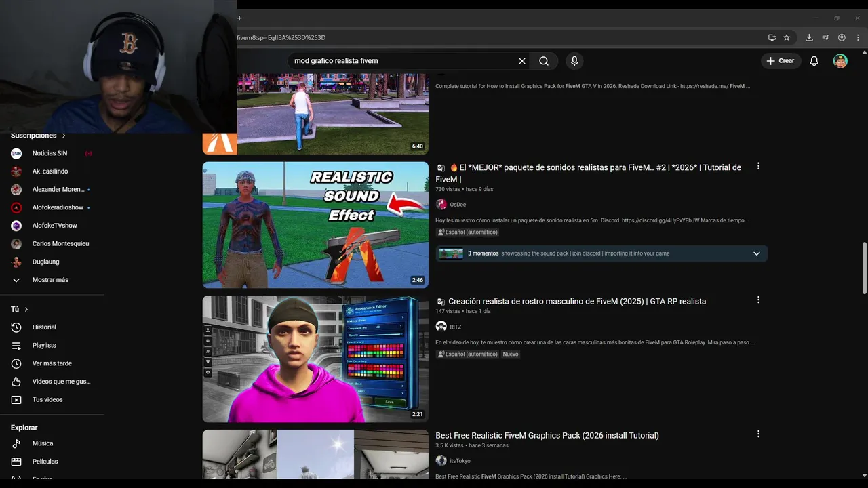Click the 147 vistas text
This screenshot has height=488, width=868.
[x=448, y=311]
